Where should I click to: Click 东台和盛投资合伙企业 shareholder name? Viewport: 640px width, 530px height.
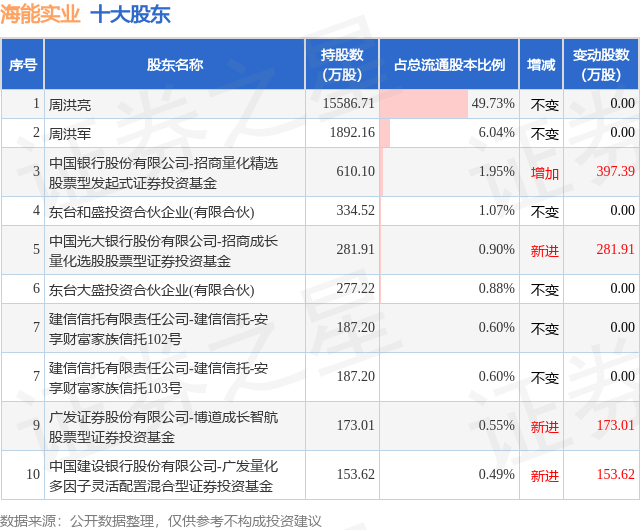(x=151, y=212)
